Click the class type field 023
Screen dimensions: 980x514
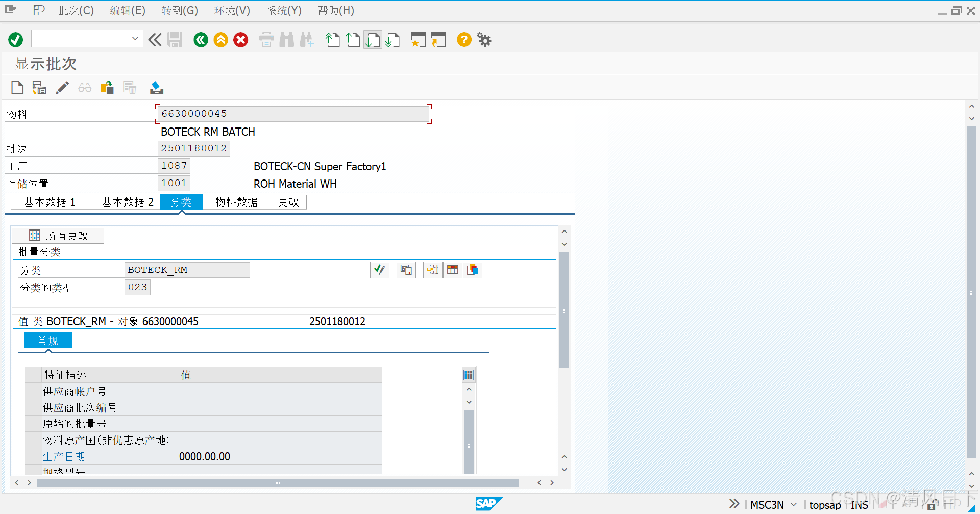(x=138, y=287)
